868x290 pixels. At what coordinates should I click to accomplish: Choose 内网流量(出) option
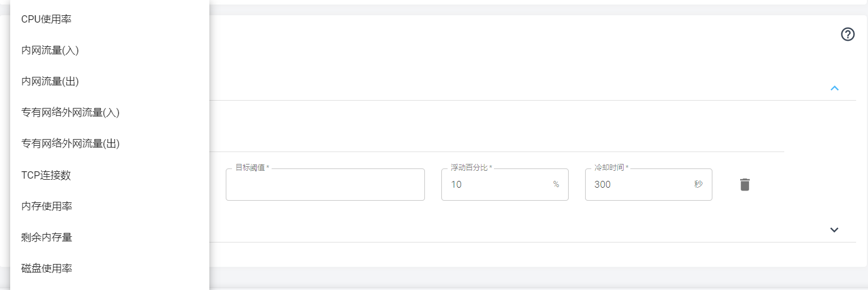(110, 81)
